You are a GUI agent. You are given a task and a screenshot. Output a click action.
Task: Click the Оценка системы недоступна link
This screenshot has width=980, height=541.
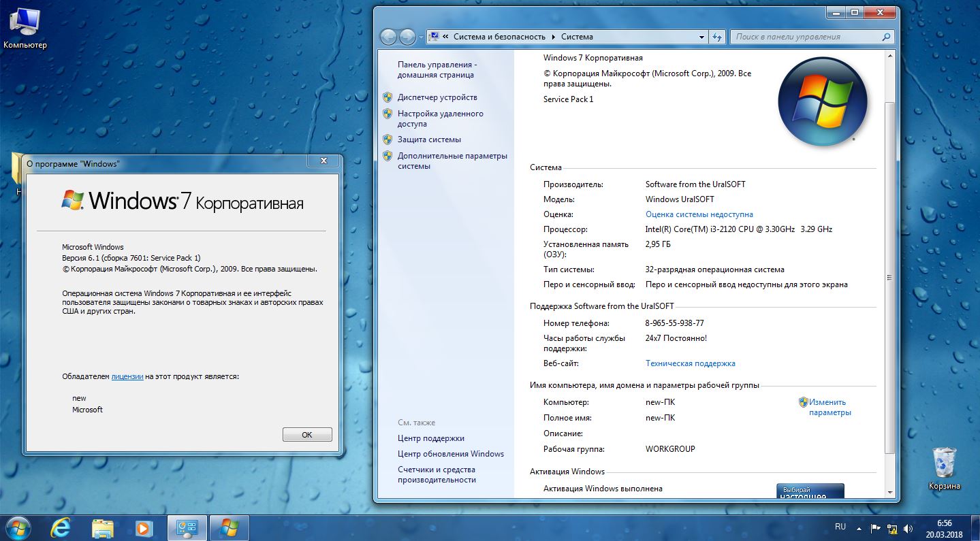(699, 214)
